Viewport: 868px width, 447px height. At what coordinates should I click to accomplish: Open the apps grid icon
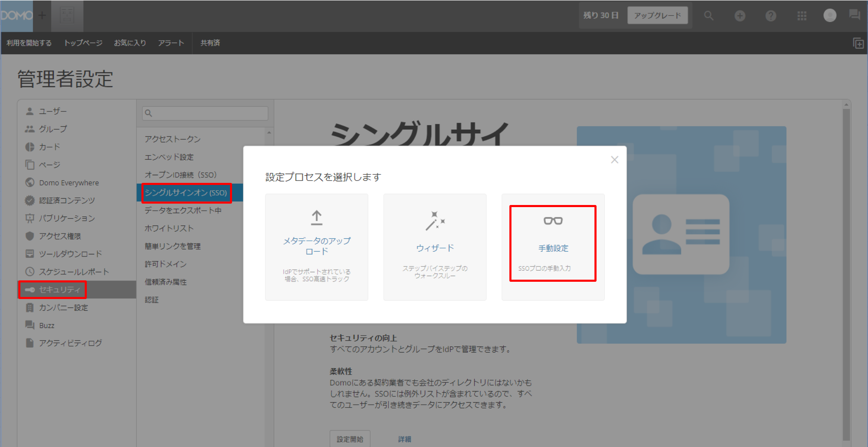(802, 16)
